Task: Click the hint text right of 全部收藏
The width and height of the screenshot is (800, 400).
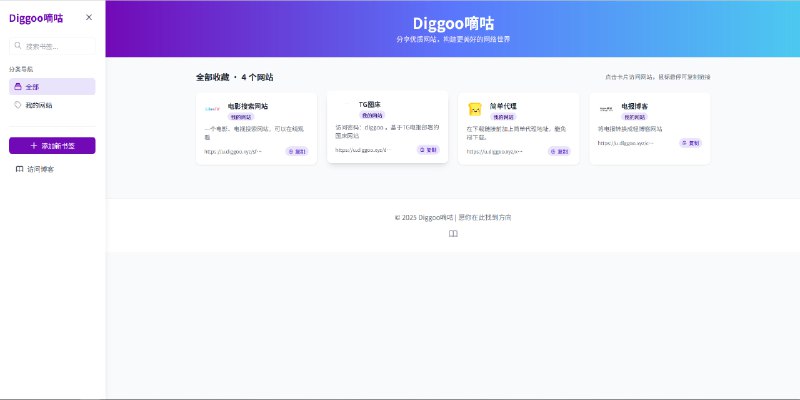Action: [x=658, y=78]
